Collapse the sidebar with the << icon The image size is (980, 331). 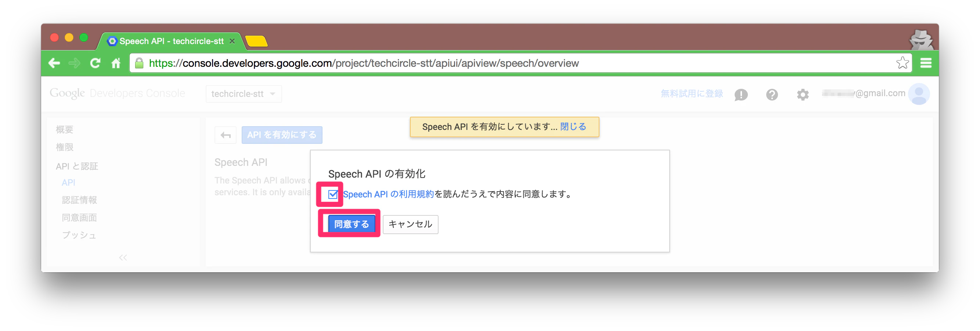pyautogui.click(x=123, y=258)
